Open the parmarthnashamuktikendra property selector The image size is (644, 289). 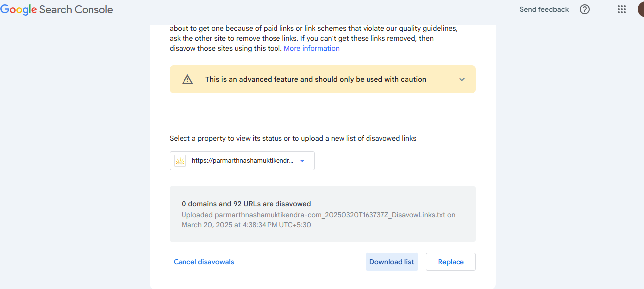pos(242,161)
